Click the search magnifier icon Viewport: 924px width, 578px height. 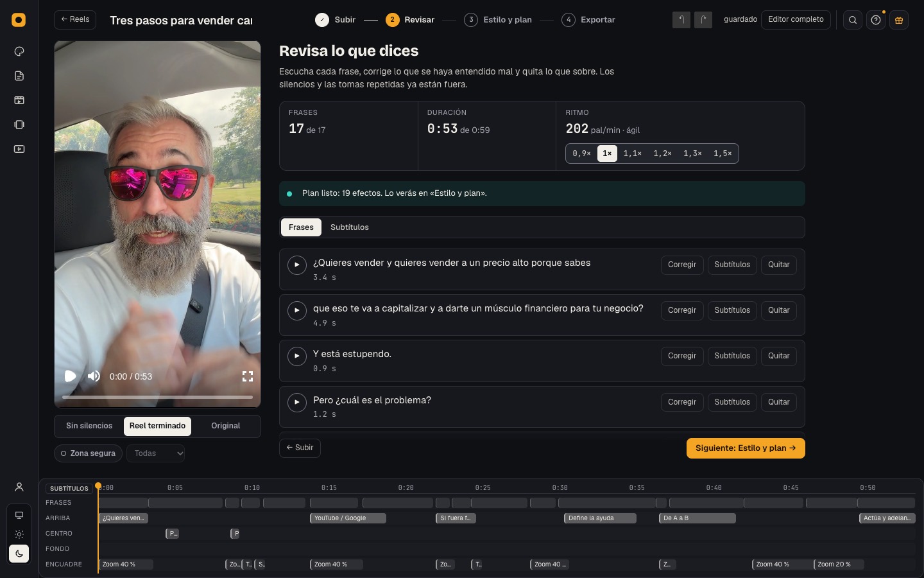pyautogui.click(x=852, y=20)
